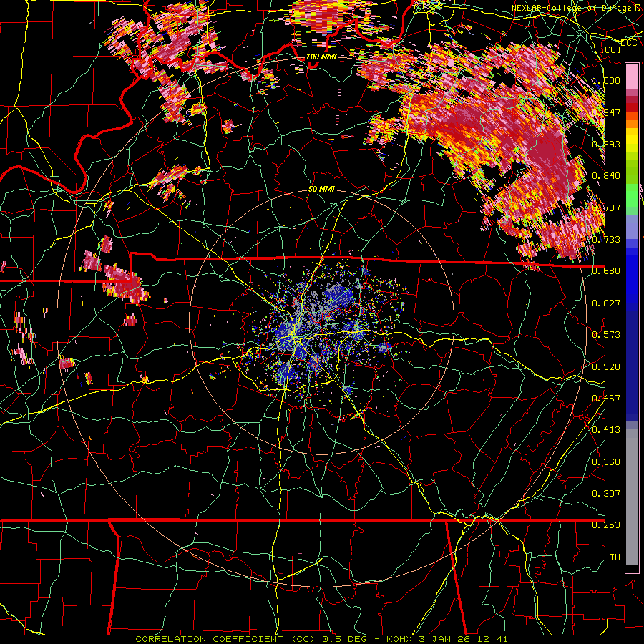Image resolution: width=644 pixels, height=644 pixels.
Task: Click the 0.413 scale value
Action: pyautogui.click(x=606, y=429)
